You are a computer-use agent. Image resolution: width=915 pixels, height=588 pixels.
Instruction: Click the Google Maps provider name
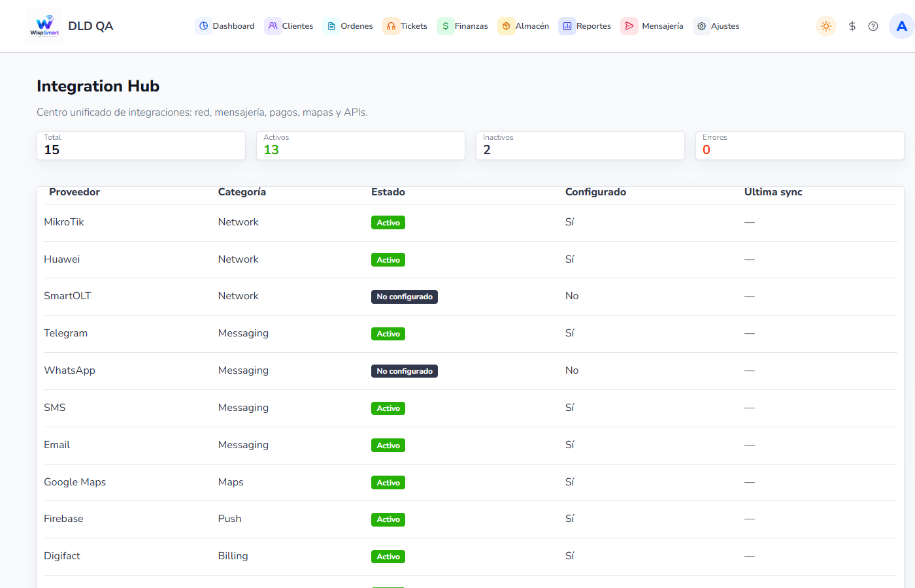point(75,482)
